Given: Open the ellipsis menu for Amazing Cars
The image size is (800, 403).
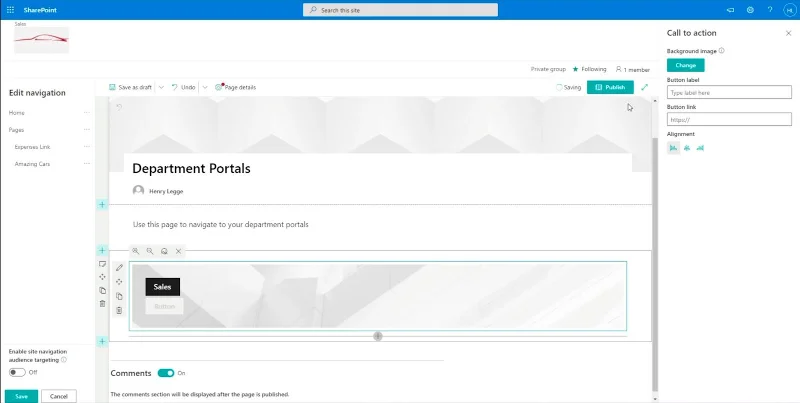Looking at the screenshot, I should (x=87, y=164).
